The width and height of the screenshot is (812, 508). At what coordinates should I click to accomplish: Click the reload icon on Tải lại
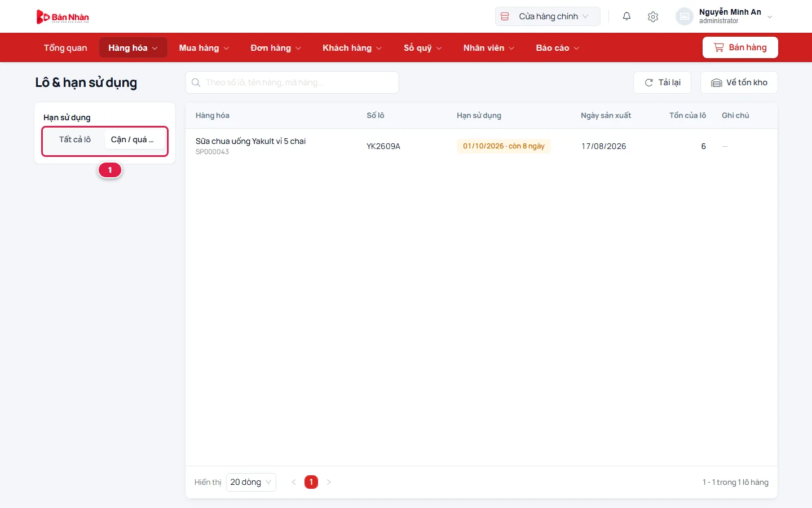click(x=648, y=82)
